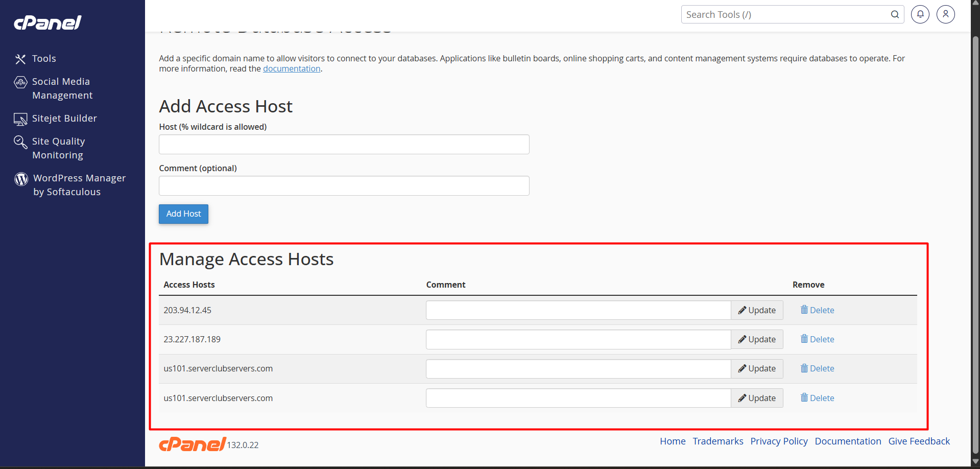Focus the Comment (optional) field

coord(344,186)
